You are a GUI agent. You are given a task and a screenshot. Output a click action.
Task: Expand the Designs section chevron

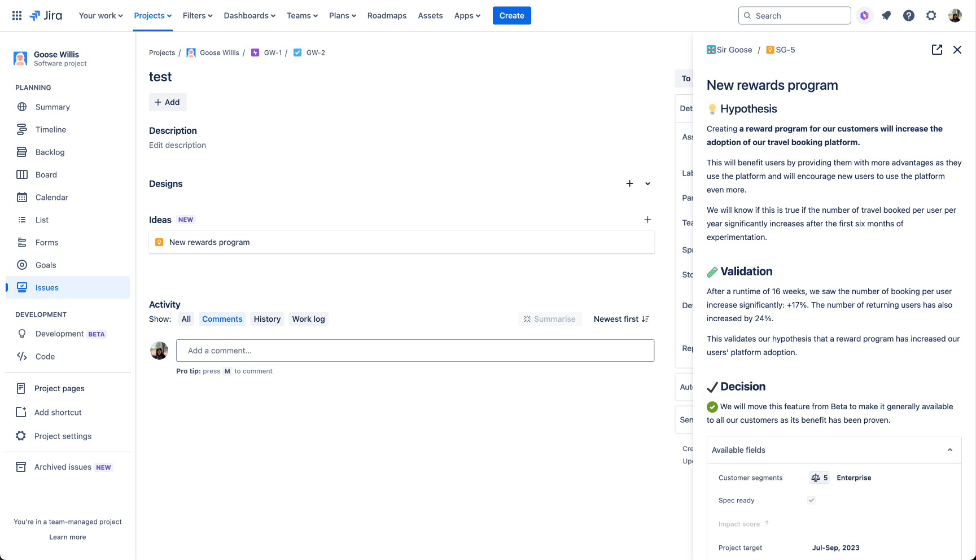(x=647, y=183)
